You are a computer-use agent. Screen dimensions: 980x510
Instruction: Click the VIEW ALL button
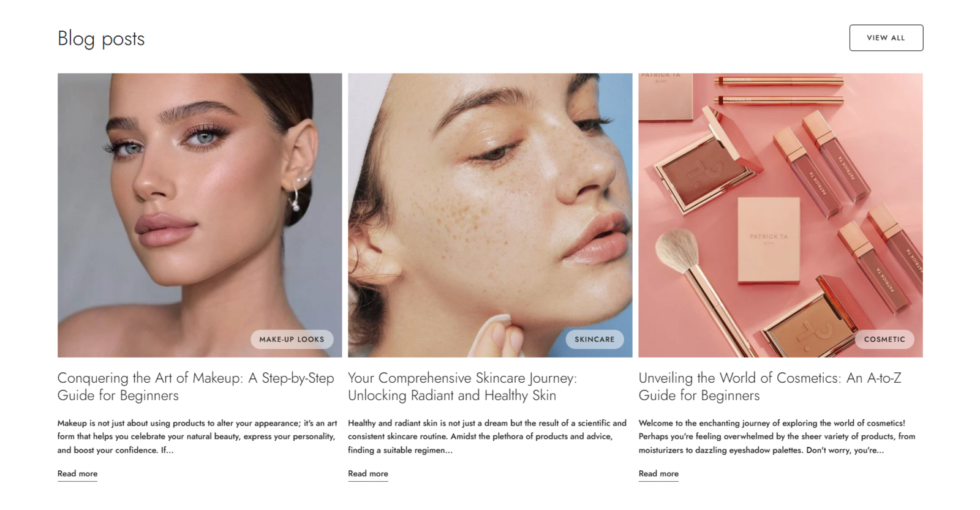coord(886,38)
